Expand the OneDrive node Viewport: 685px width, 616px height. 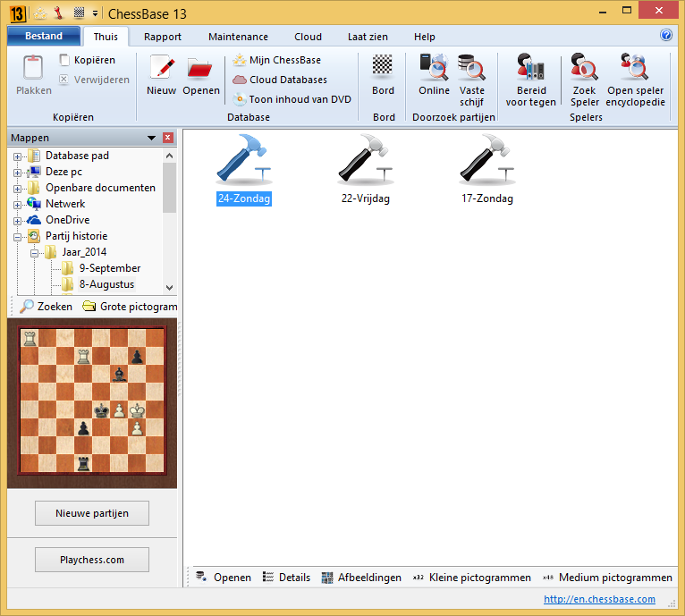(17, 221)
